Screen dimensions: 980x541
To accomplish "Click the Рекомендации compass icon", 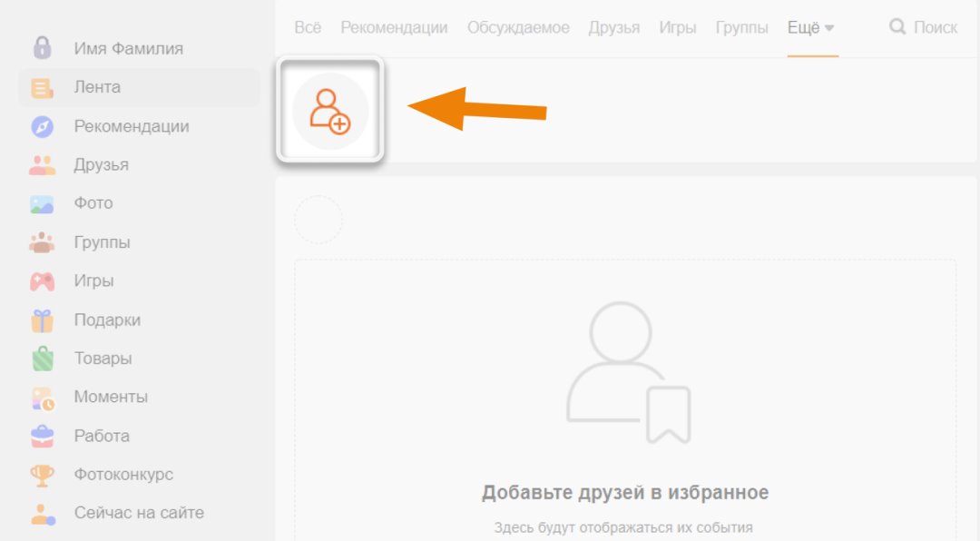I will pos(42,126).
